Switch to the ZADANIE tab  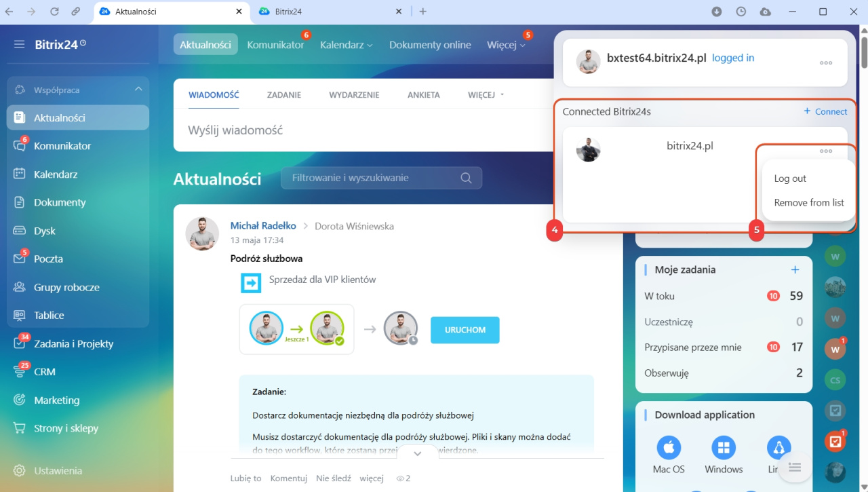284,95
